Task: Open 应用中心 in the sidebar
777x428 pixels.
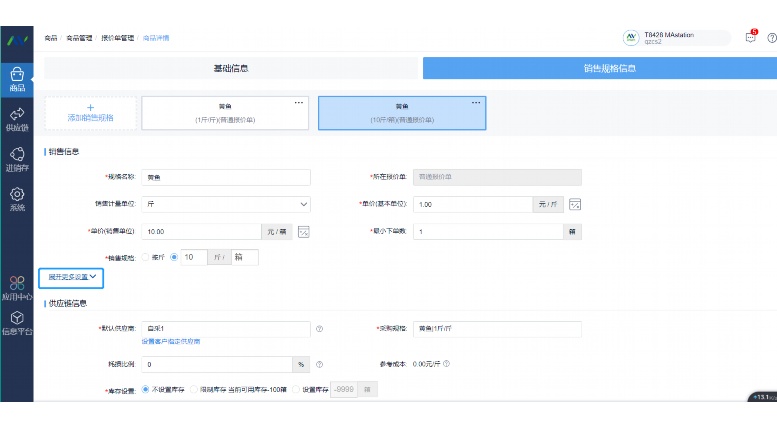Action: tap(17, 288)
